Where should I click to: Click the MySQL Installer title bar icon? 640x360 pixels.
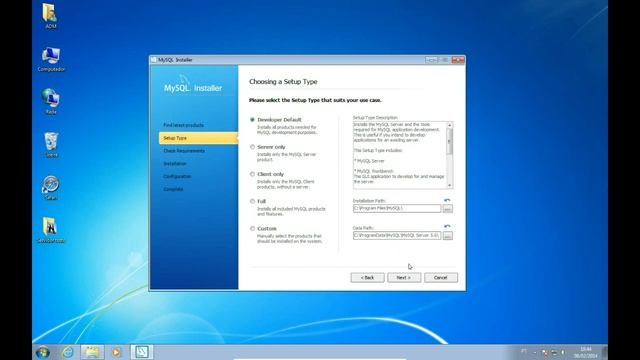tap(154, 60)
